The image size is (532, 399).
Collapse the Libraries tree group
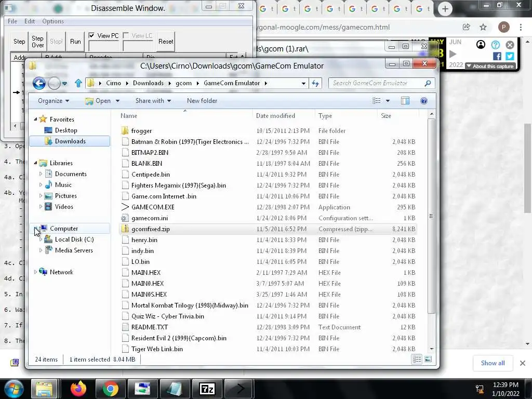(x=36, y=163)
